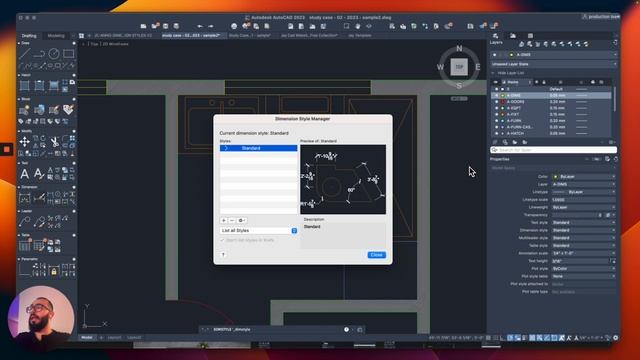
Task: Select the Trim scissors tool
Action: pos(54,142)
